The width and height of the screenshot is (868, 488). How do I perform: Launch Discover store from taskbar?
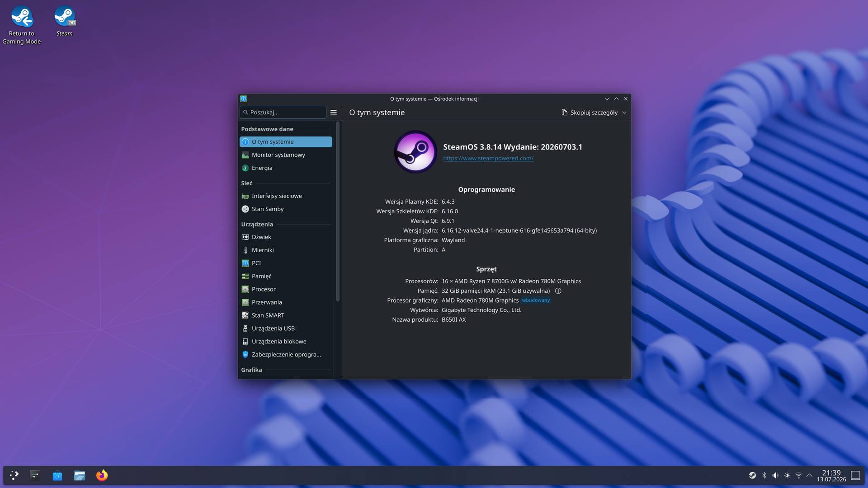[57, 475]
